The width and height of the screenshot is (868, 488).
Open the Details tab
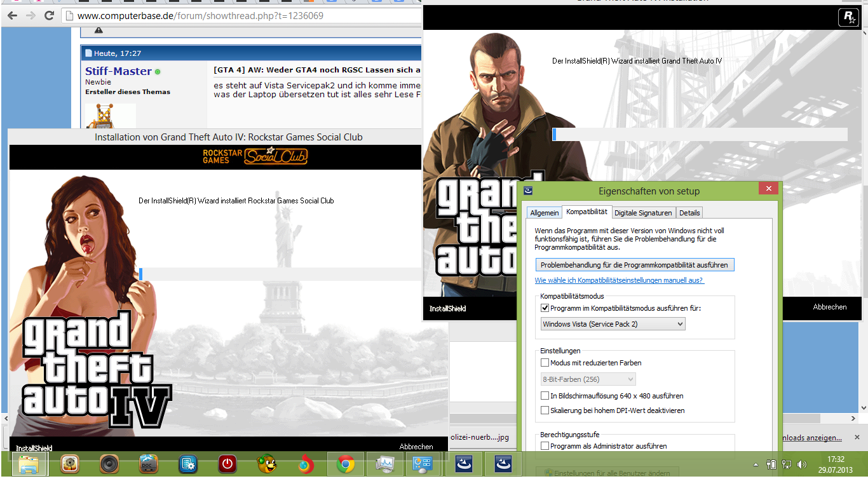pos(689,213)
